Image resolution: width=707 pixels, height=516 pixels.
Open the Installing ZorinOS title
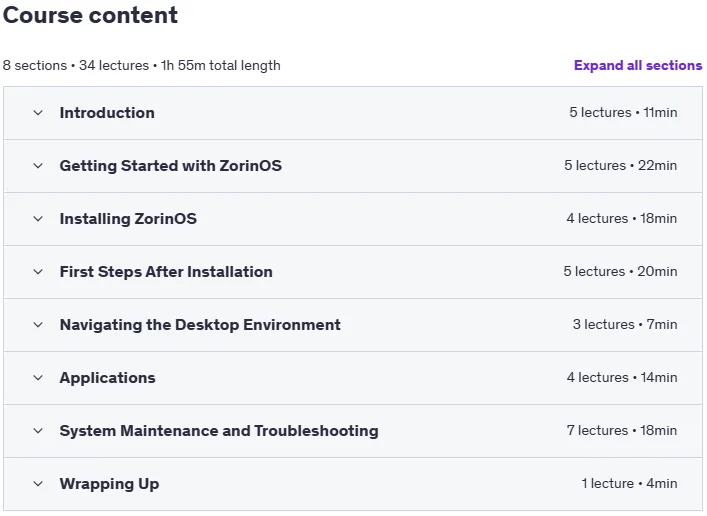point(128,219)
